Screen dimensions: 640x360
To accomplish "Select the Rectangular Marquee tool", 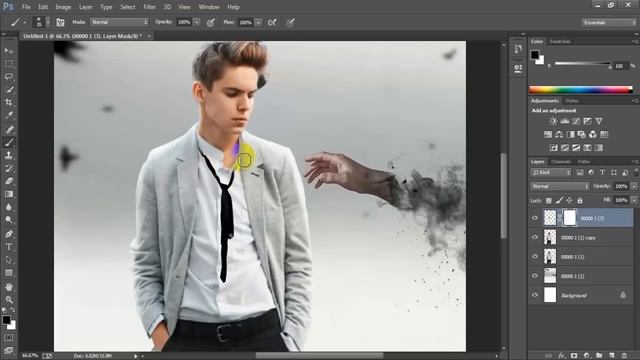I will [9, 64].
